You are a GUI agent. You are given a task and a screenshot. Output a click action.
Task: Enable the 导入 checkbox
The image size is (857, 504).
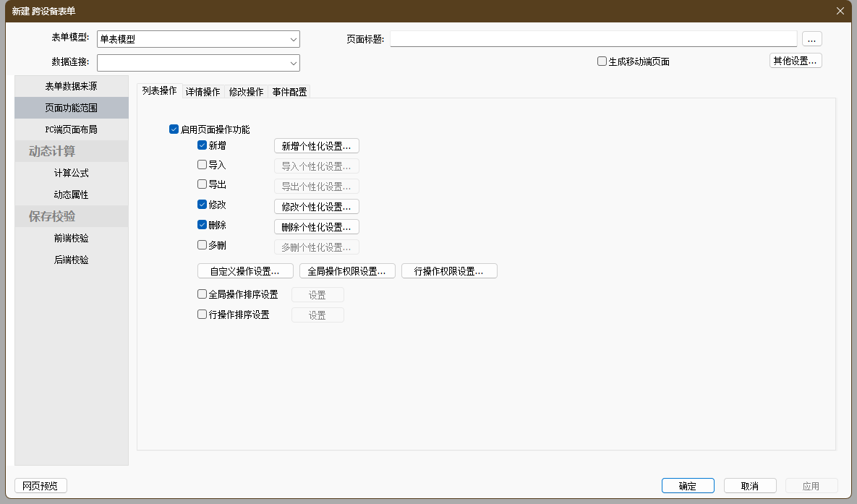(x=202, y=165)
